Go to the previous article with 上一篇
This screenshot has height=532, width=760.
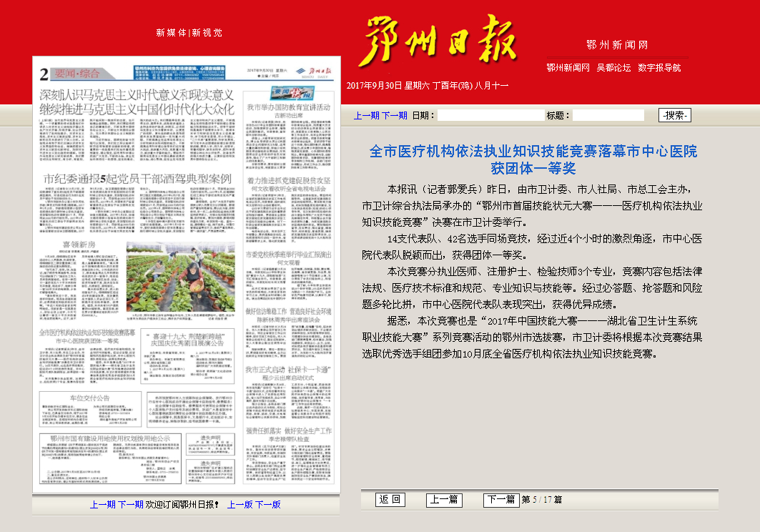click(x=444, y=500)
